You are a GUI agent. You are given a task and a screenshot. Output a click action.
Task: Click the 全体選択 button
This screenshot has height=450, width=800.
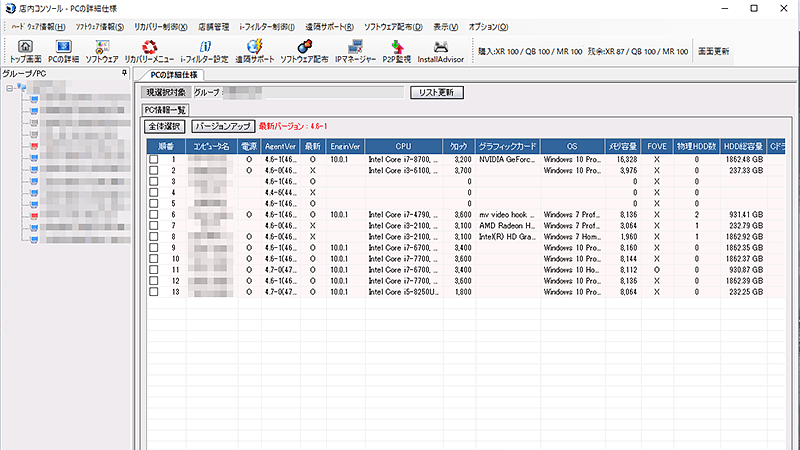point(164,126)
